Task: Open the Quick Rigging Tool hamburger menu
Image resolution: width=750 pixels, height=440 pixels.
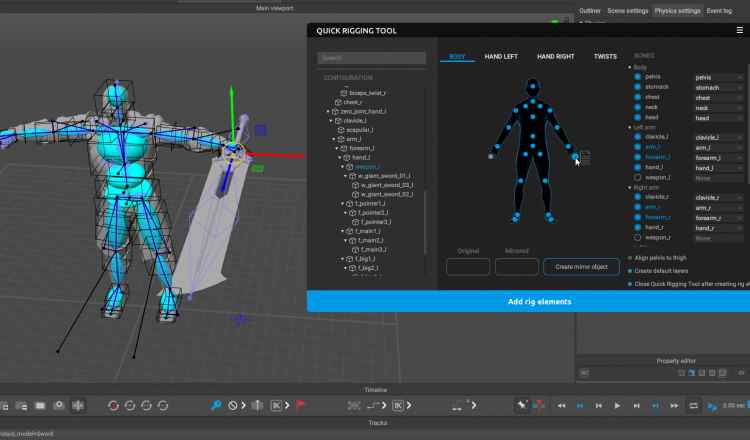Action: pyautogui.click(x=739, y=30)
